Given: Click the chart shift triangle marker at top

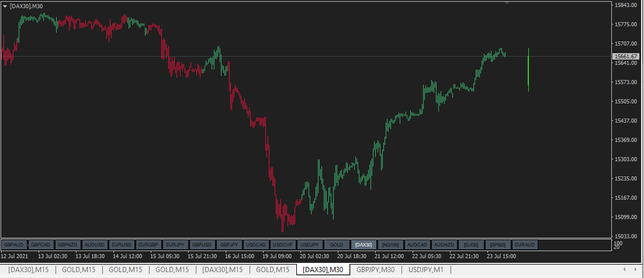Looking at the screenshot, I should tap(507, 4).
